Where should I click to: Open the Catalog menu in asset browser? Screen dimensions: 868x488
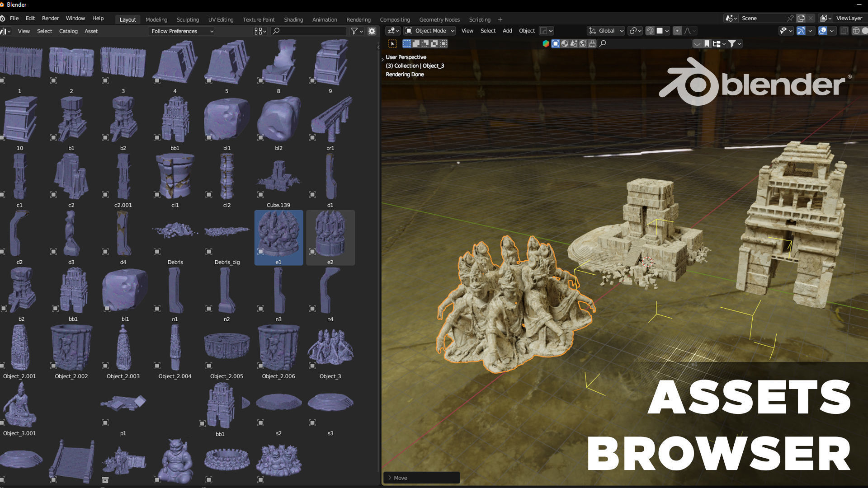tap(68, 31)
